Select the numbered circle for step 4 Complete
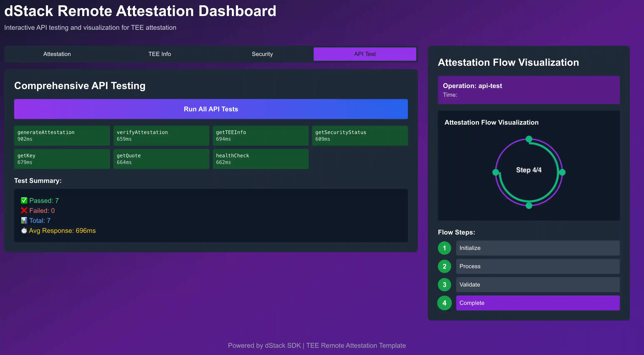The image size is (644, 355). (445, 303)
